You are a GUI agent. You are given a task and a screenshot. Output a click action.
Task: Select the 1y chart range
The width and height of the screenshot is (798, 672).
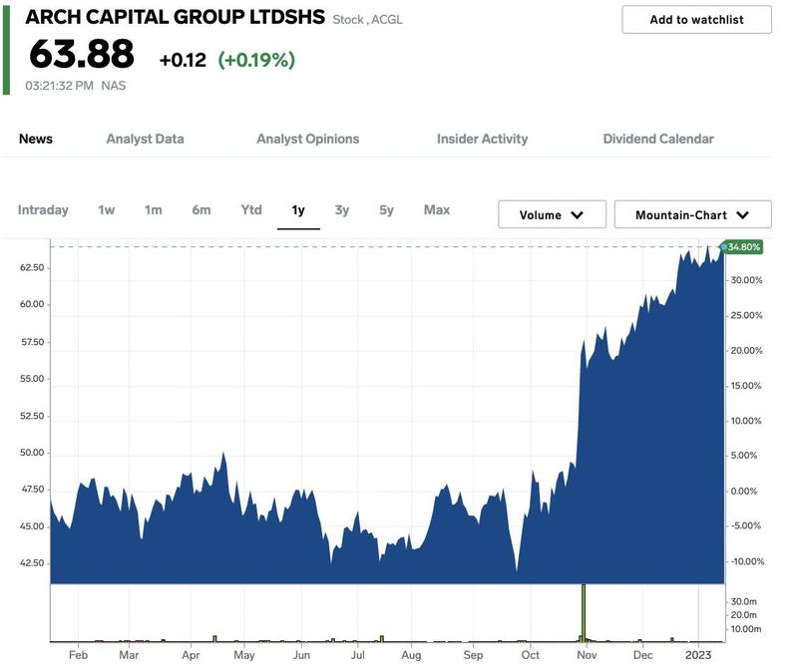(298, 210)
